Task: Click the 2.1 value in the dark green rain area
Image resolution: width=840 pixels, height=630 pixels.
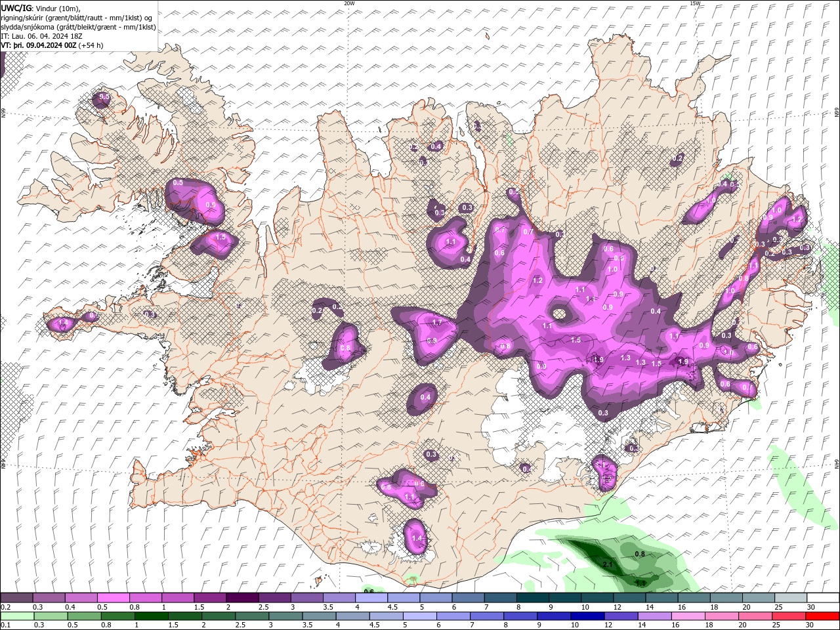Action: (608, 565)
